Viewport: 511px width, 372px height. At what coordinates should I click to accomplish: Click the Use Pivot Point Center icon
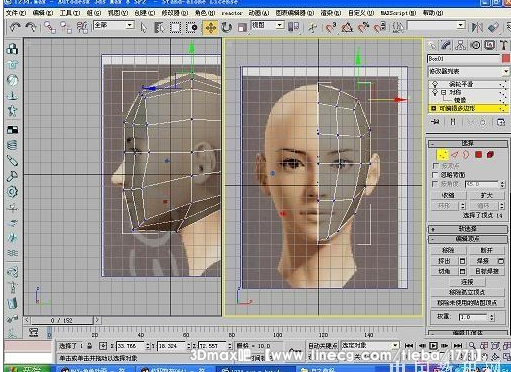pos(293,27)
